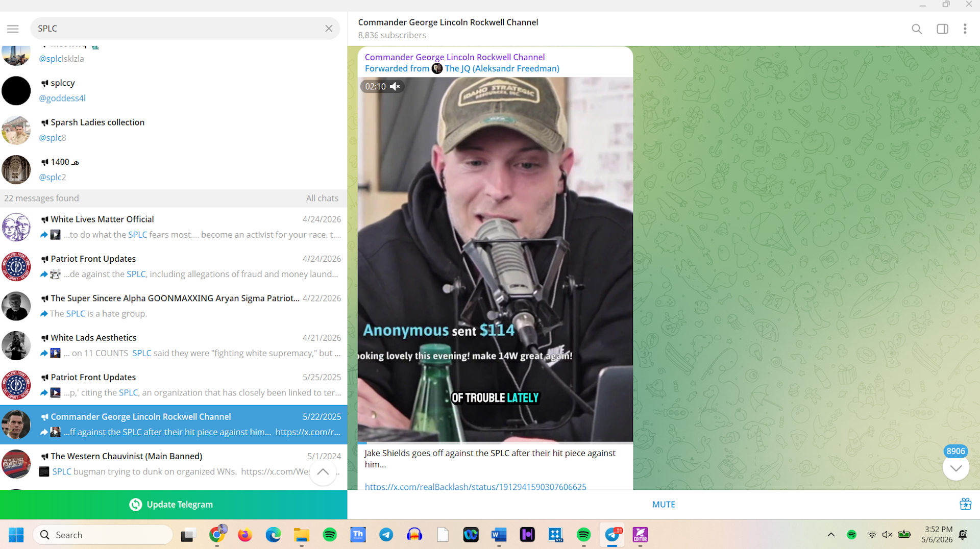980x549 pixels.
Task: Open the blue Telegram taskbar icon
Action: 386,535
